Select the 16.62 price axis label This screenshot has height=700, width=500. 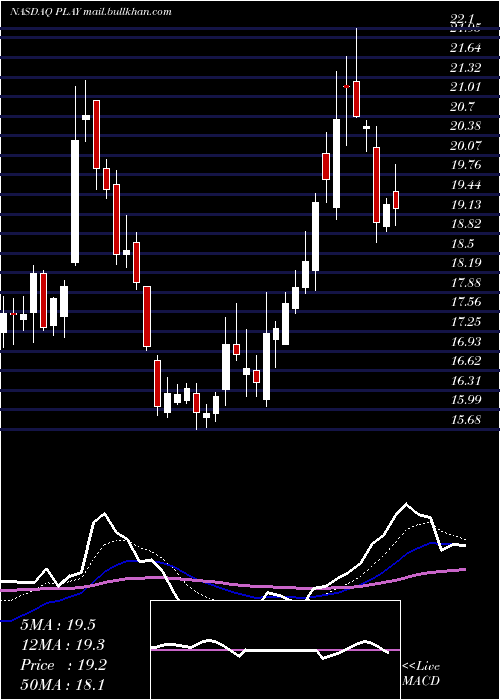pyautogui.click(x=466, y=361)
